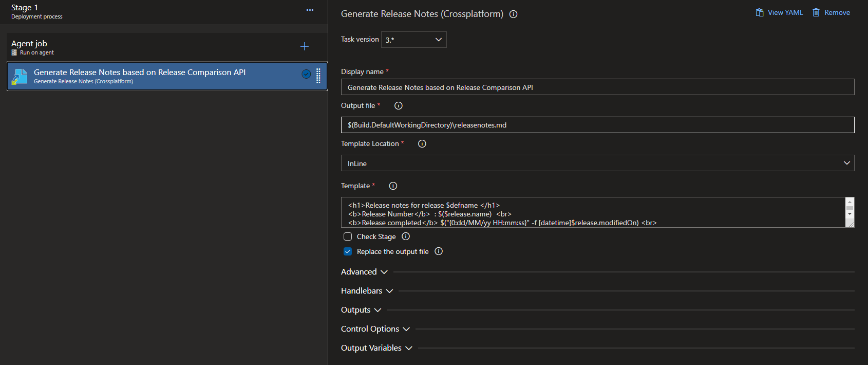This screenshot has height=365, width=868.
Task: Open the Task version dropdown
Action: (x=414, y=40)
